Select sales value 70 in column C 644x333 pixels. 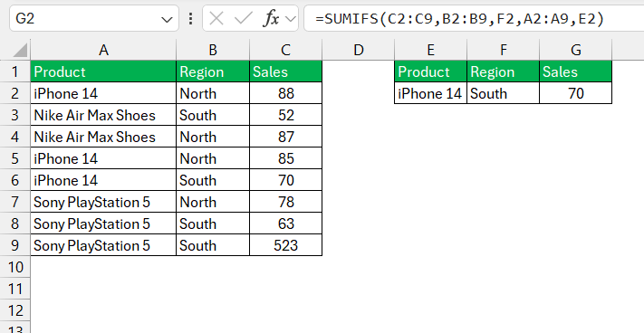pos(286,180)
